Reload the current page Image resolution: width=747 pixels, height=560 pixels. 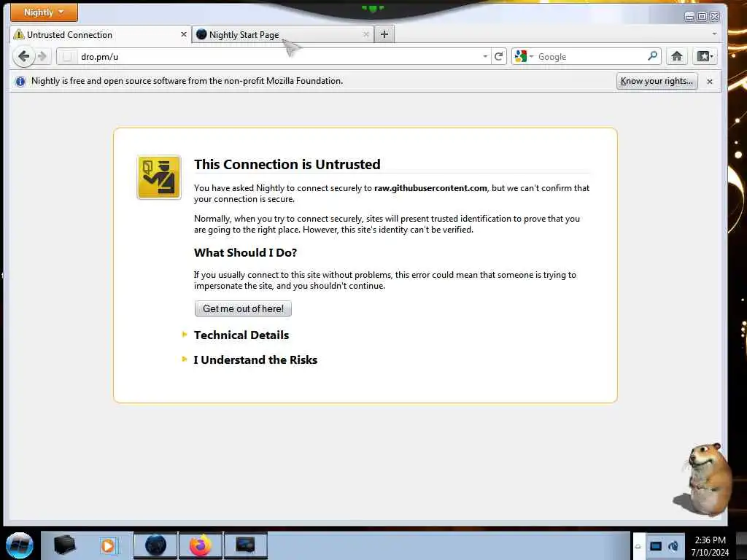(x=499, y=57)
